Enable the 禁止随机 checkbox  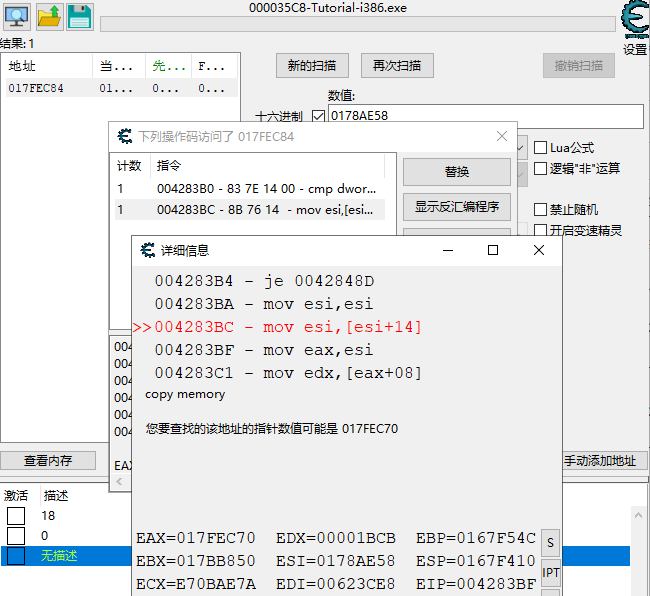point(540,209)
